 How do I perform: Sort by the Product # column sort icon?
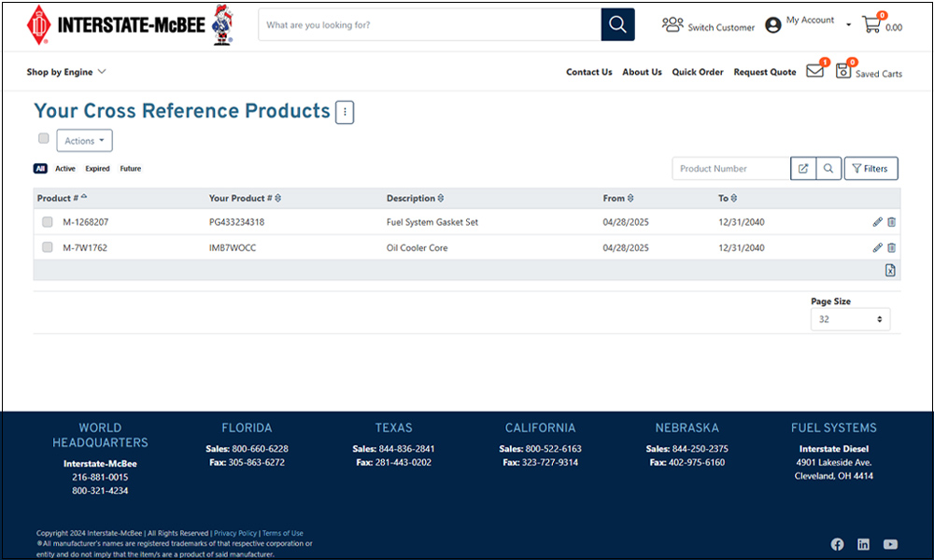84,197
